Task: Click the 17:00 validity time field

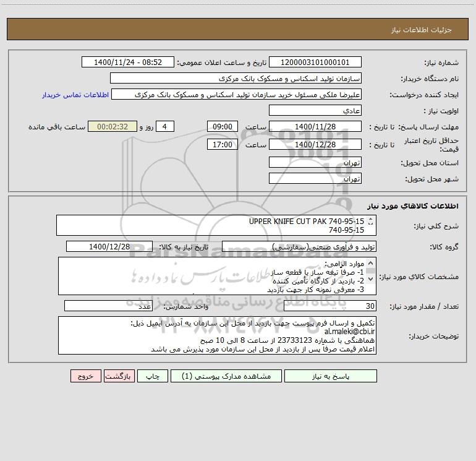Action: point(222,144)
